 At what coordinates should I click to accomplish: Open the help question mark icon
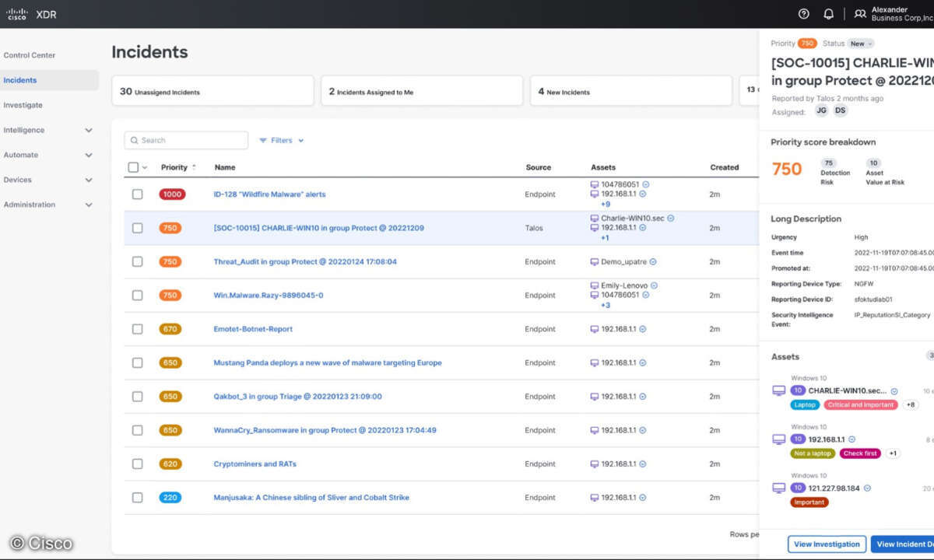coord(804,14)
